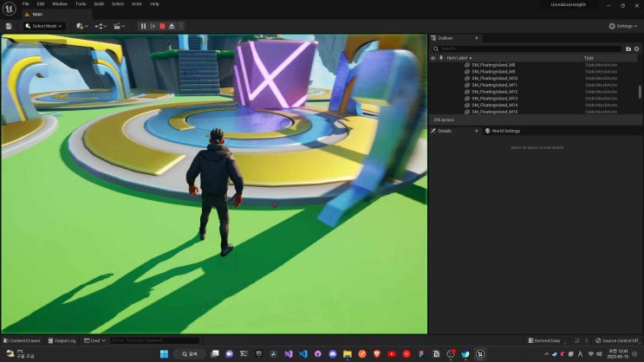Open Unreal Engine taskbar icon

(479, 354)
